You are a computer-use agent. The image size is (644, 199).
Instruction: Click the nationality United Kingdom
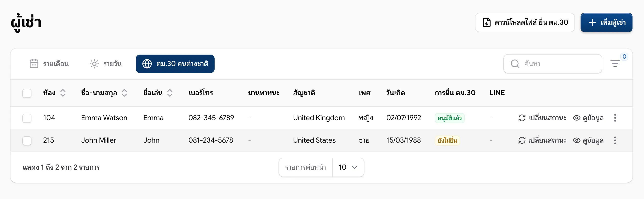(x=319, y=118)
